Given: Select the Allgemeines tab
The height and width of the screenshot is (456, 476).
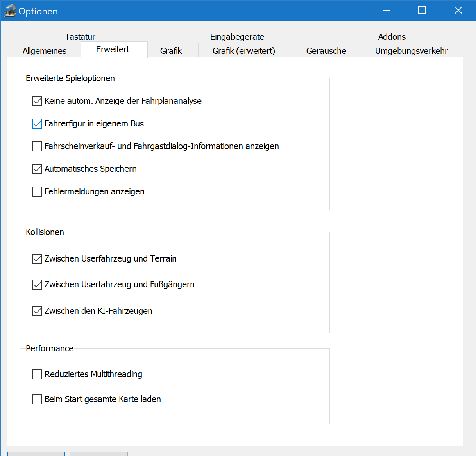Looking at the screenshot, I should [x=45, y=51].
